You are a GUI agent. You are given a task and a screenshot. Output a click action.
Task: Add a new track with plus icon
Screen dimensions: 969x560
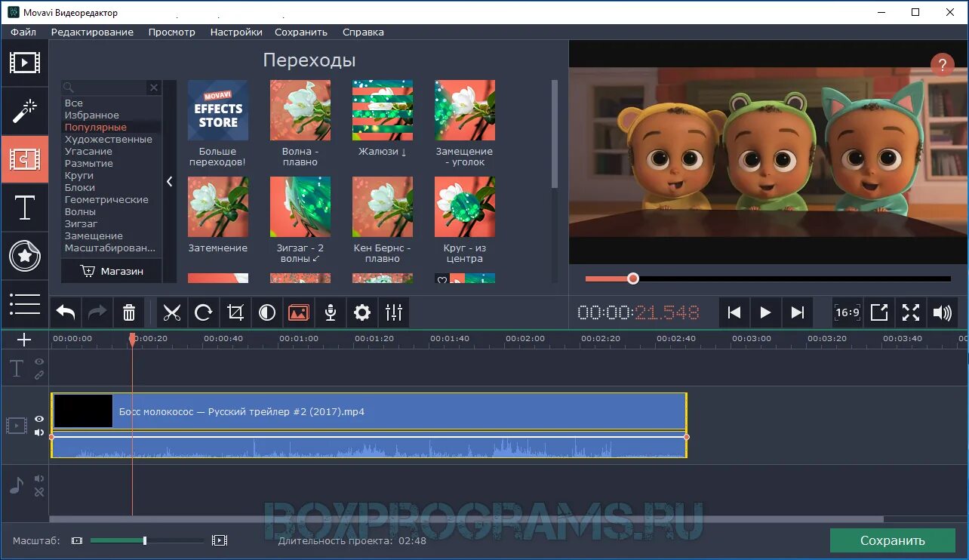[24, 340]
